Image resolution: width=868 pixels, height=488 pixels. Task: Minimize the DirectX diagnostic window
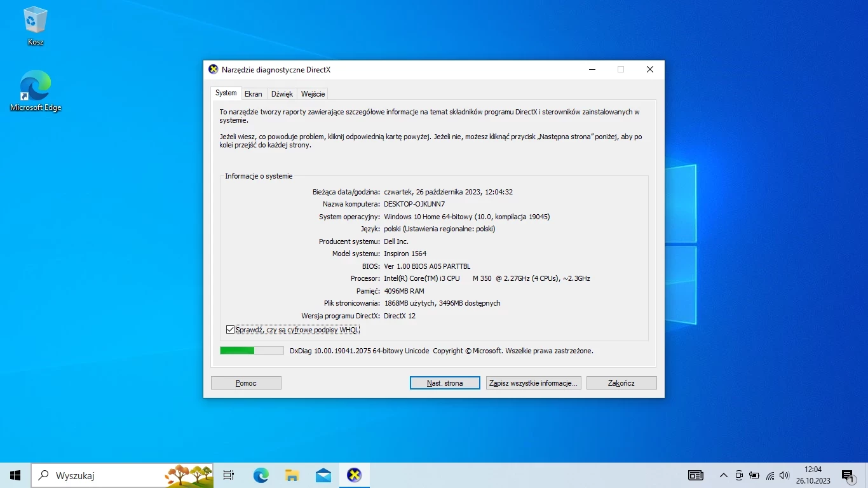point(592,69)
